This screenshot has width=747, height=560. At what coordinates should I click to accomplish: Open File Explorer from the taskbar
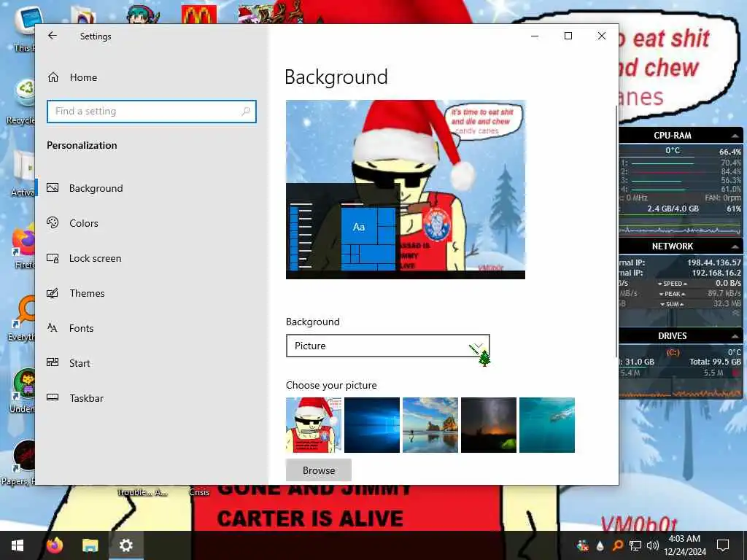pyautogui.click(x=90, y=545)
